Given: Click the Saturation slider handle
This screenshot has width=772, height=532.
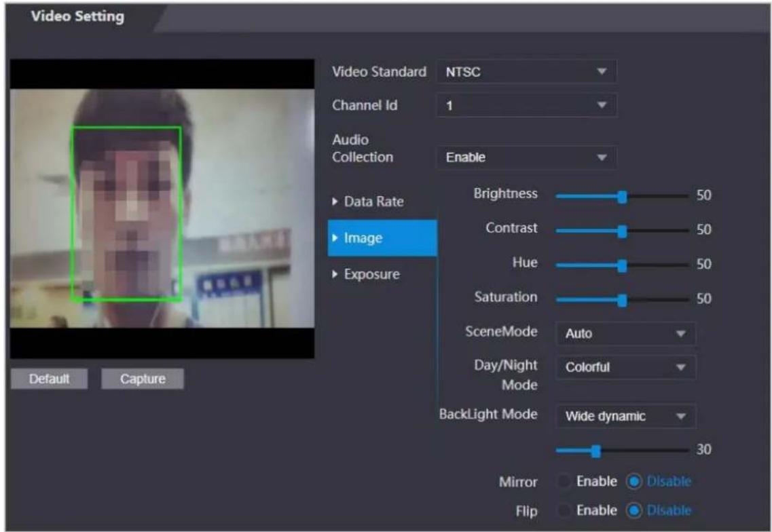Looking at the screenshot, I should click(x=623, y=300).
